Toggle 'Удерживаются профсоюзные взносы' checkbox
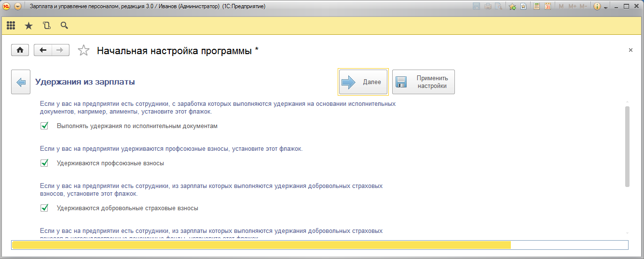This screenshot has height=259, width=644. coord(44,163)
